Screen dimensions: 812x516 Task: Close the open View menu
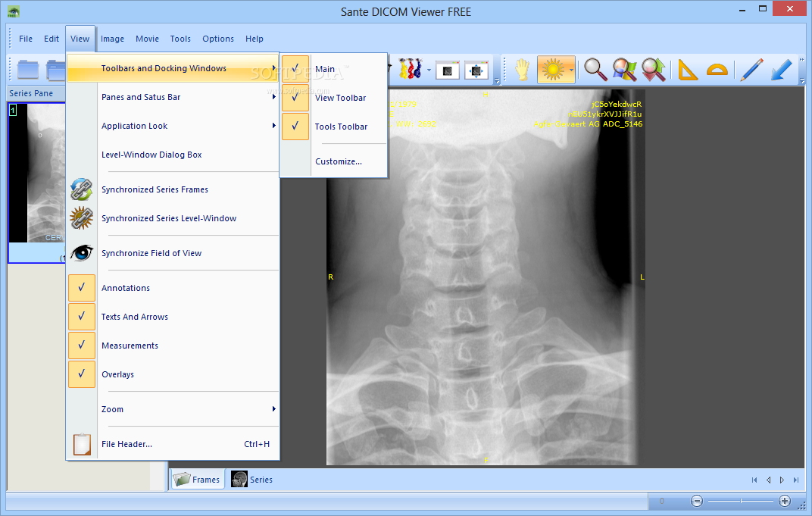click(x=80, y=39)
